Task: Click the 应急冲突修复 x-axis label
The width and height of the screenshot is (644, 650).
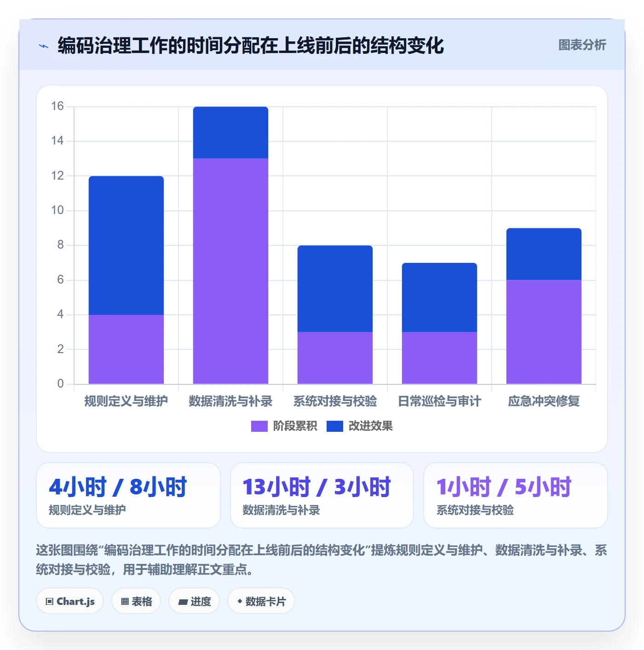Action: 544,401
